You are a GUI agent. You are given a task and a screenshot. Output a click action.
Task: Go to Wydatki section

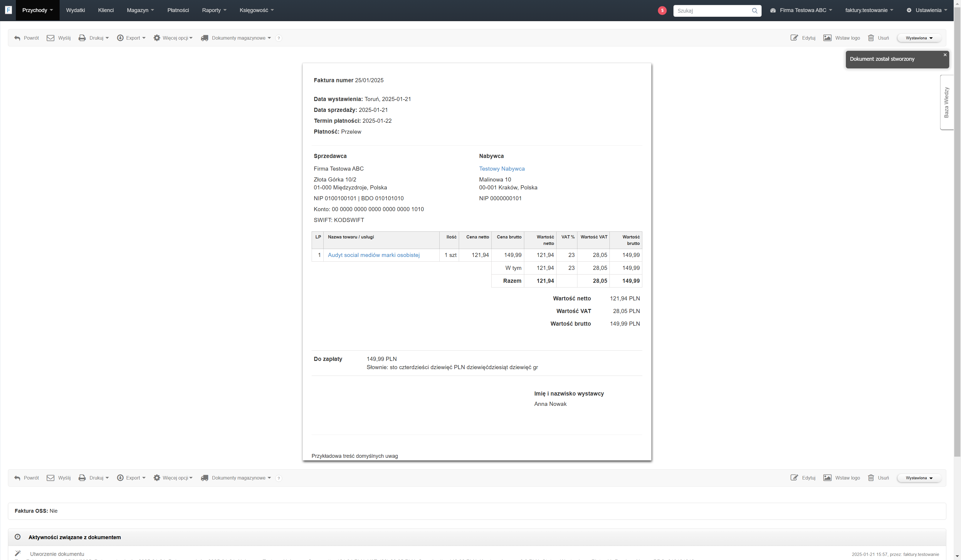(75, 10)
